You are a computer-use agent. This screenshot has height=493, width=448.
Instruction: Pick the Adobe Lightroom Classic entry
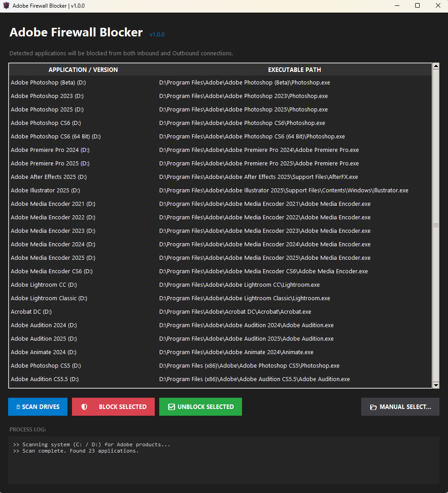click(x=49, y=298)
